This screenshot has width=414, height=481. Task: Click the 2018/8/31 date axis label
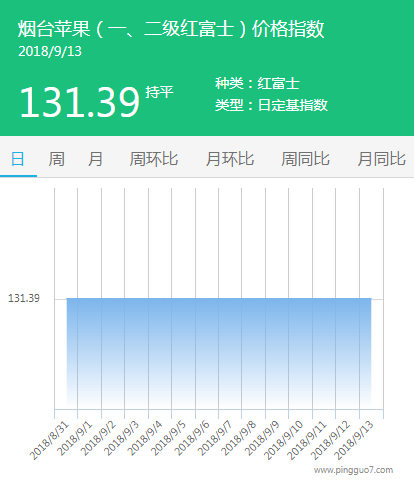pos(49,440)
